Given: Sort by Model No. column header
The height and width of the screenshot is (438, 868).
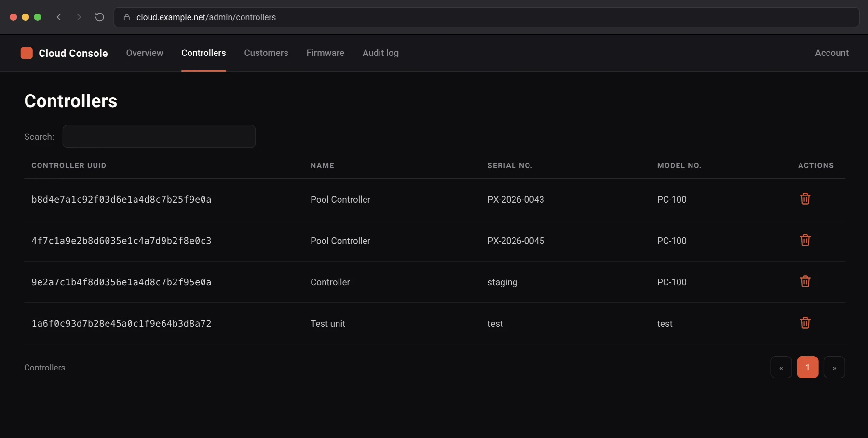Looking at the screenshot, I should (x=679, y=165).
